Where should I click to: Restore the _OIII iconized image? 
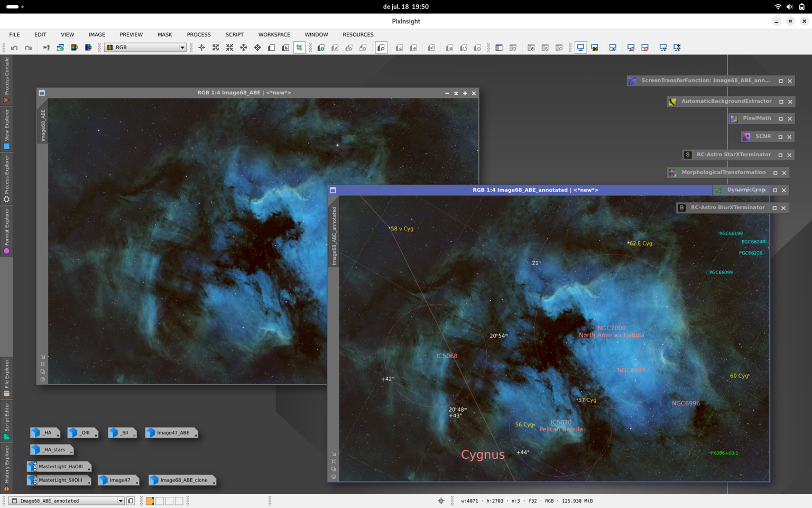coord(83,433)
